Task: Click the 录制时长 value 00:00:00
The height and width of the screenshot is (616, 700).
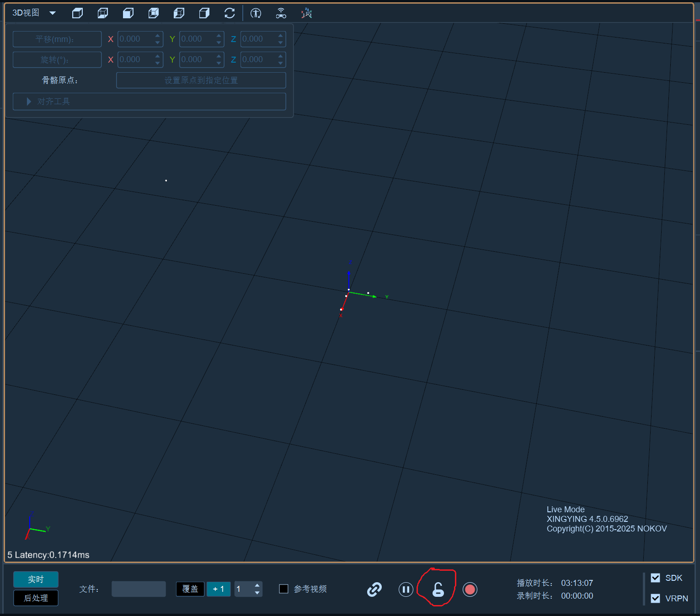Action: [577, 596]
